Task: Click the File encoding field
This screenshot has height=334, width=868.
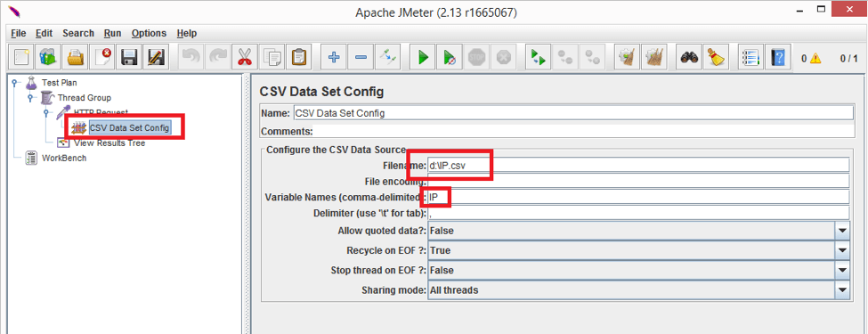Action: pyautogui.click(x=638, y=181)
